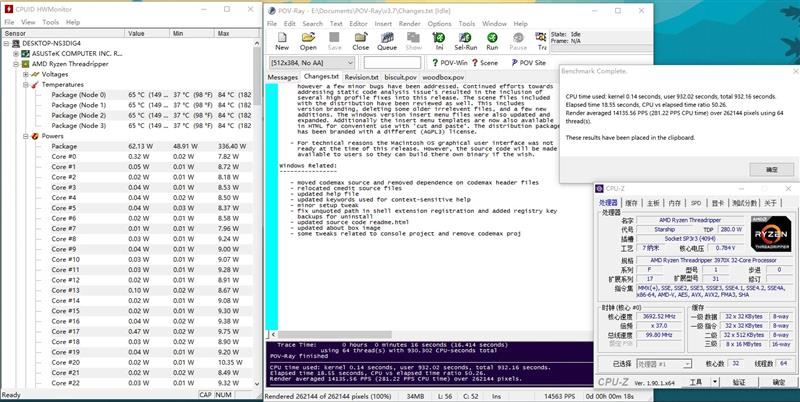Click the Max column header in HWMonitor

coord(237,33)
